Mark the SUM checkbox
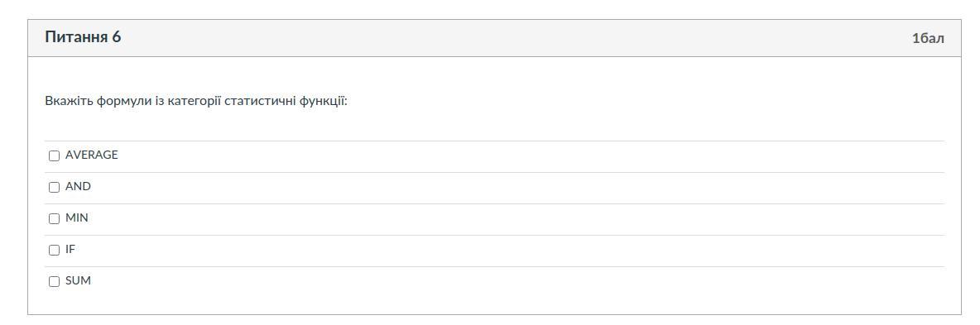This screenshot has height=325, width=980. pos(55,282)
